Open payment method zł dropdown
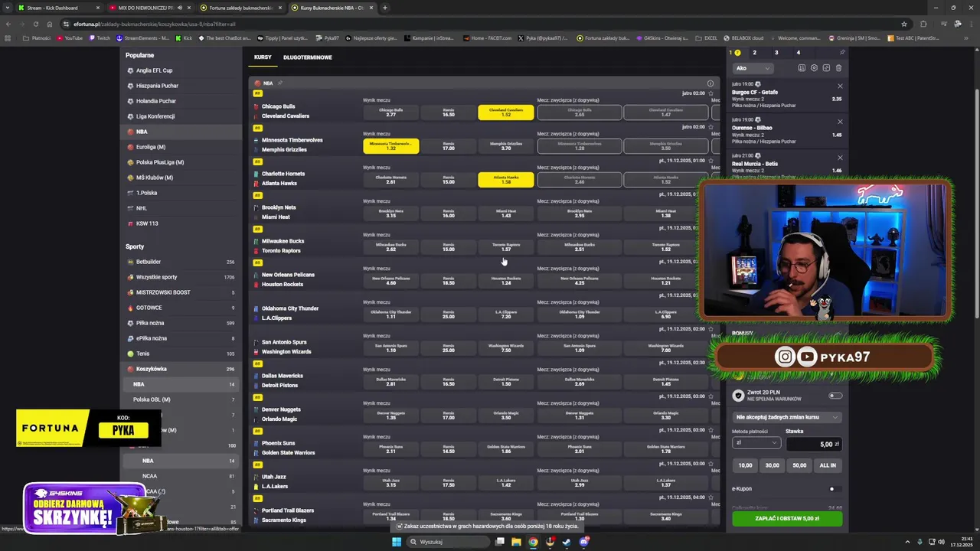Image resolution: width=980 pixels, height=551 pixels. point(756,444)
